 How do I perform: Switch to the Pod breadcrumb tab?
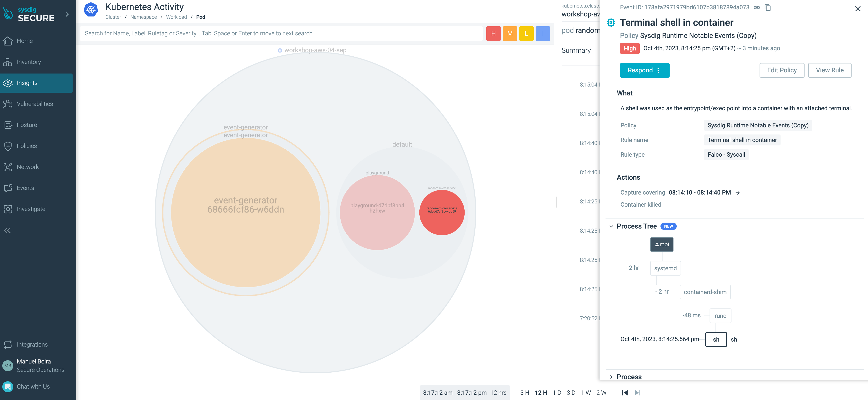tap(201, 17)
